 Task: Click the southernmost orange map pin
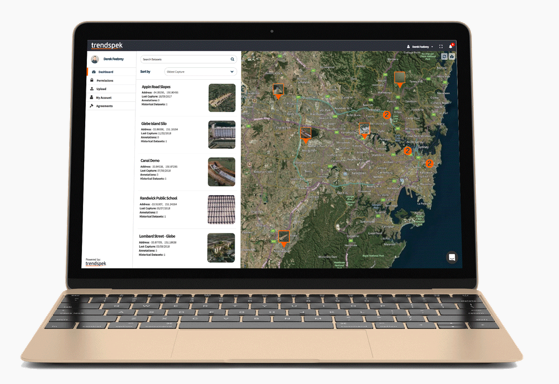pyautogui.click(x=284, y=238)
